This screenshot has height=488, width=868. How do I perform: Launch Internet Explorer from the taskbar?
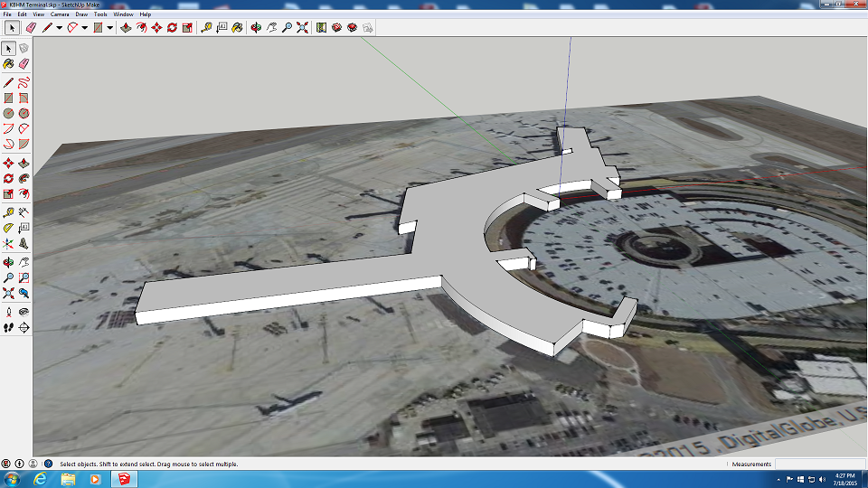[x=41, y=479]
